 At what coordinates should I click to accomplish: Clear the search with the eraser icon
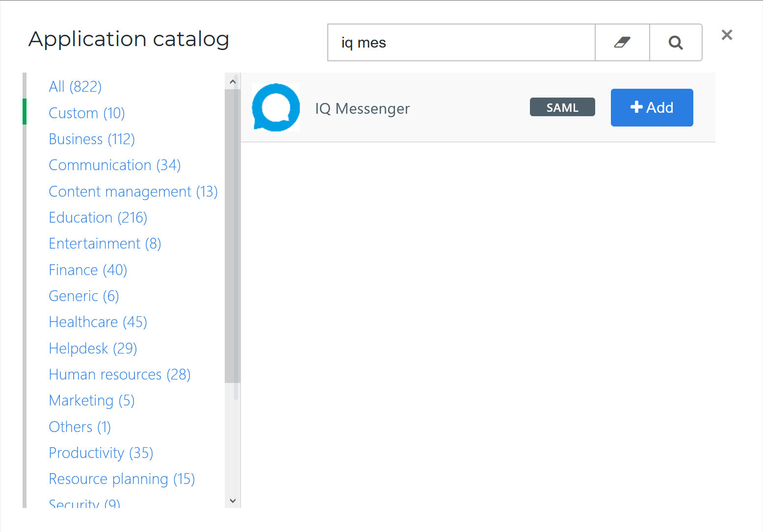(x=622, y=43)
